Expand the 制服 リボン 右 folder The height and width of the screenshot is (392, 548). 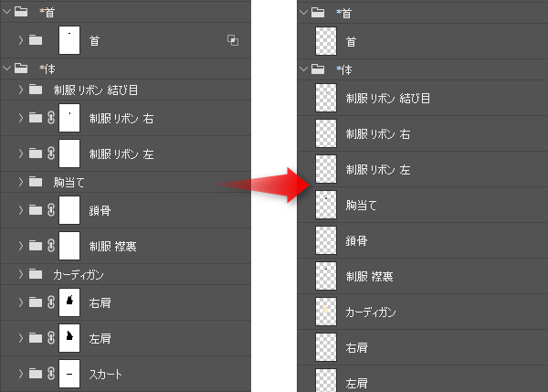pyautogui.click(x=21, y=118)
